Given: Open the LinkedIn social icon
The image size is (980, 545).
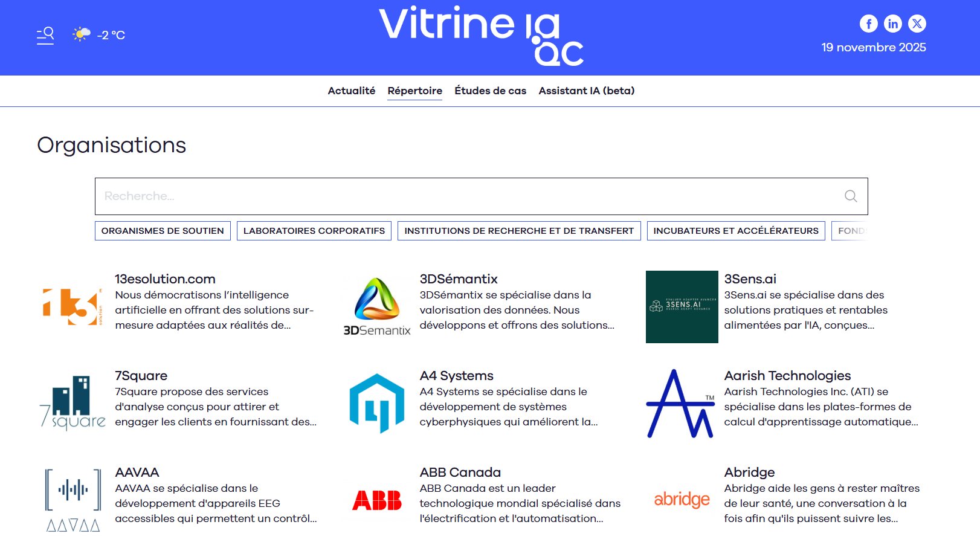Looking at the screenshot, I should pyautogui.click(x=892, y=24).
